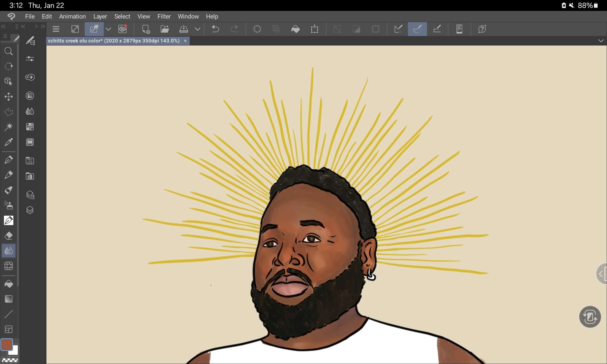This screenshot has height=364, width=607.
Task: Expand dropdown arrow beside save icon
Action: [198, 29]
